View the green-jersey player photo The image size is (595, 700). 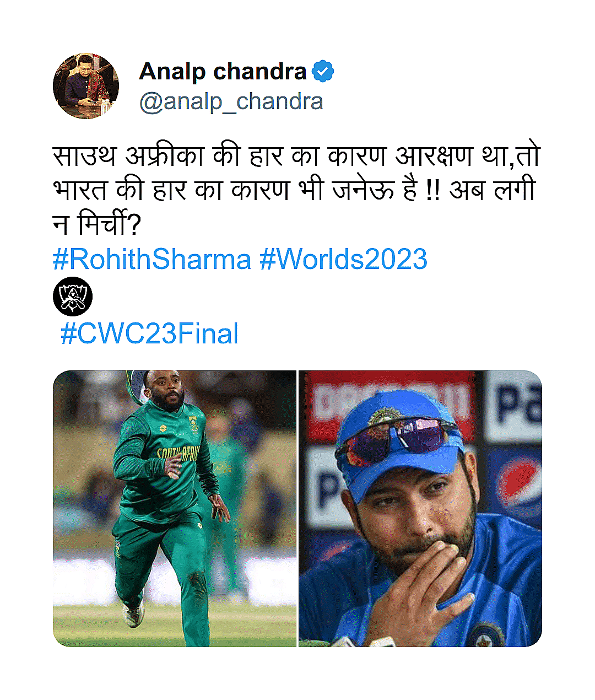coord(175,508)
